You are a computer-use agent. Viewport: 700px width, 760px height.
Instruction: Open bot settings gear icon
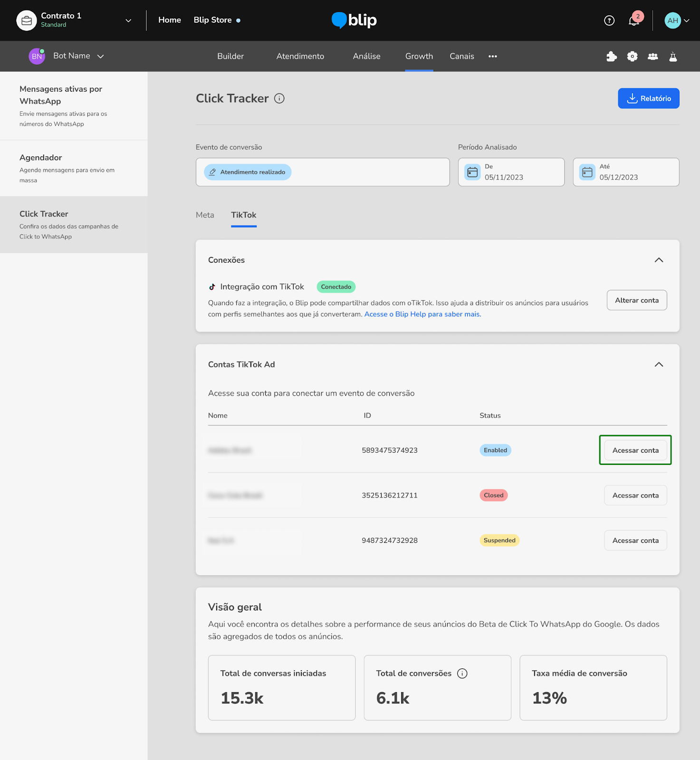[632, 57]
